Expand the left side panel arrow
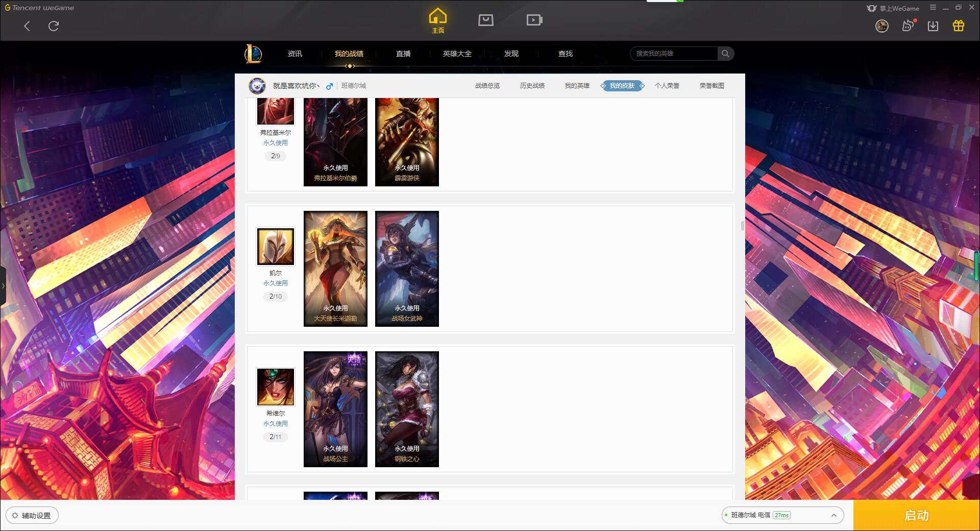 [3, 286]
